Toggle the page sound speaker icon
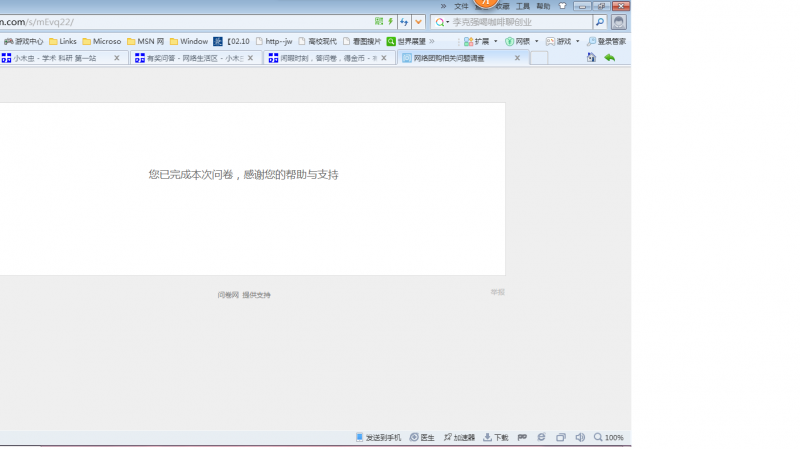This screenshot has width=800, height=449. click(580, 437)
